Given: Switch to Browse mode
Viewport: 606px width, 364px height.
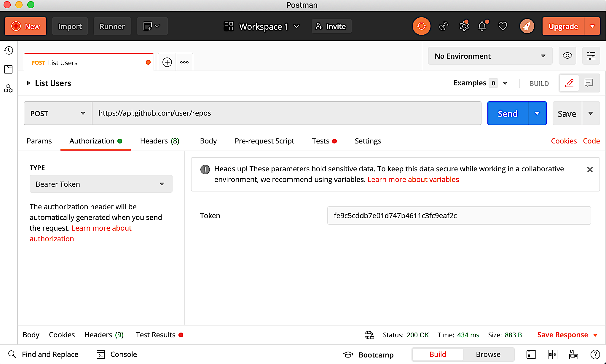Looking at the screenshot, I should pos(488,355).
